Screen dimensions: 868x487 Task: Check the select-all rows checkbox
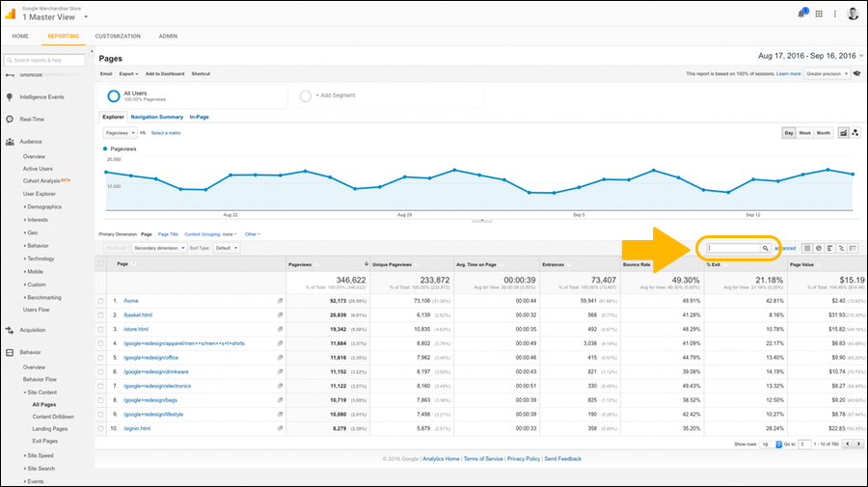point(100,264)
